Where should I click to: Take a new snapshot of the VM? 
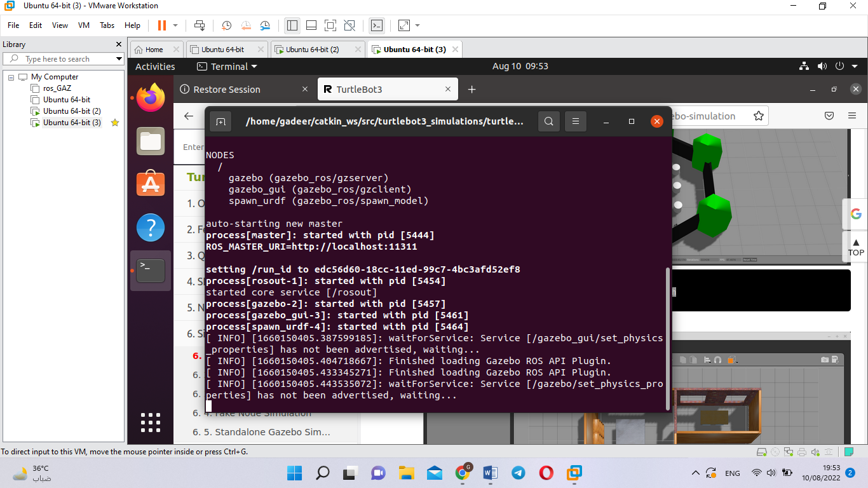227,25
